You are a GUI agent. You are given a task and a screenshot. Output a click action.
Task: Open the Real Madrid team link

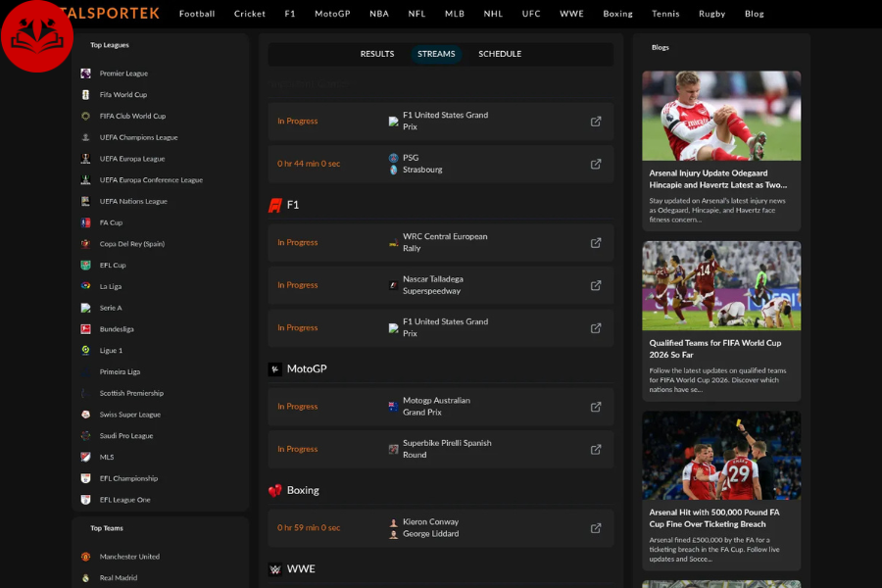click(119, 578)
